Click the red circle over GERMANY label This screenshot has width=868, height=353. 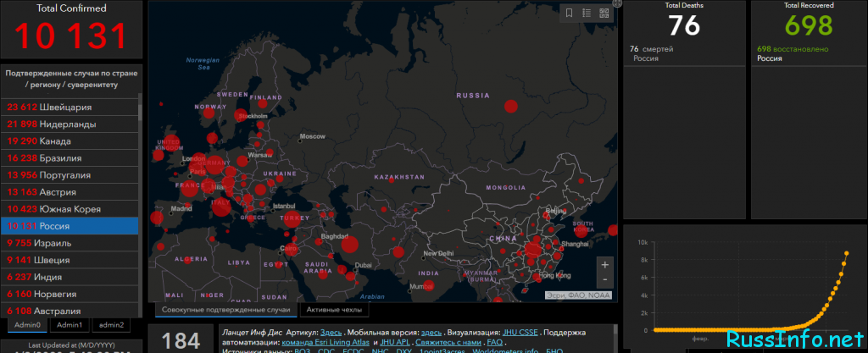pyautogui.click(x=214, y=164)
